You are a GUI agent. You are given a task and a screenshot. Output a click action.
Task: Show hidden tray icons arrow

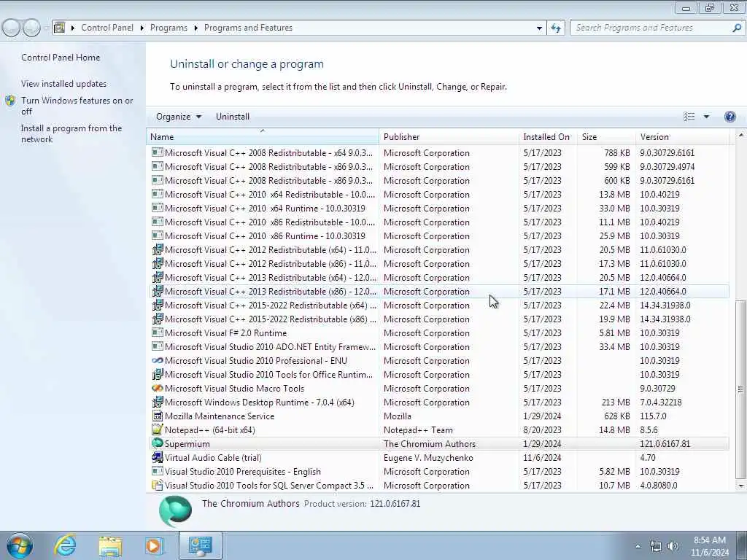[638, 546]
